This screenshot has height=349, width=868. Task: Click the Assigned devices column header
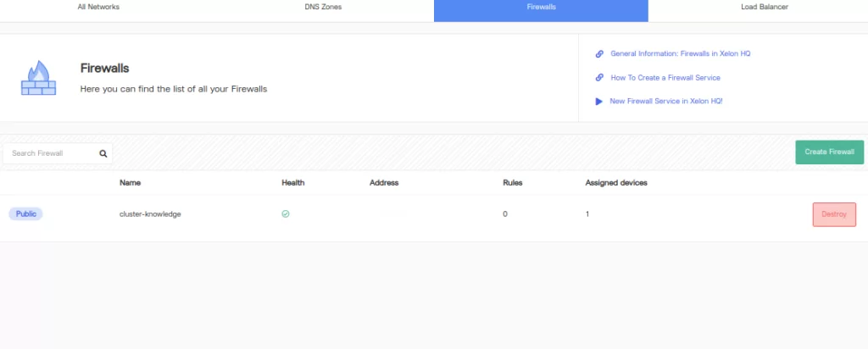click(x=616, y=182)
